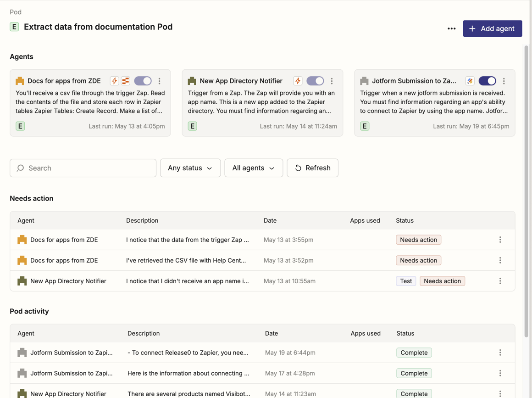
Task: Click E badge on Docs for apps from ZDE card
Action: [20, 126]
